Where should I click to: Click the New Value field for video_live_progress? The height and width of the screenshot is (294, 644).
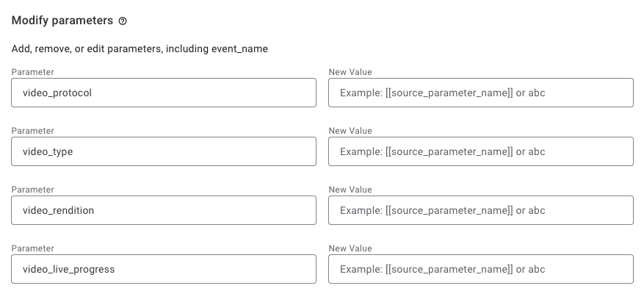[480, 269]
